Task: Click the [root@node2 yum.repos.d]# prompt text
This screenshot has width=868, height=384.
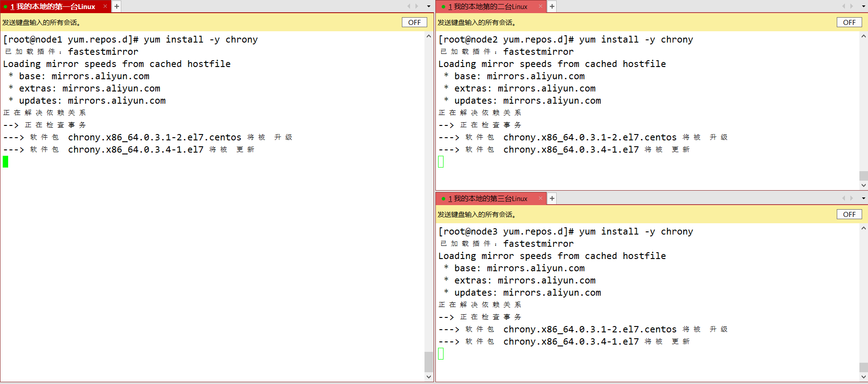Action: click(x=506, y=39)
